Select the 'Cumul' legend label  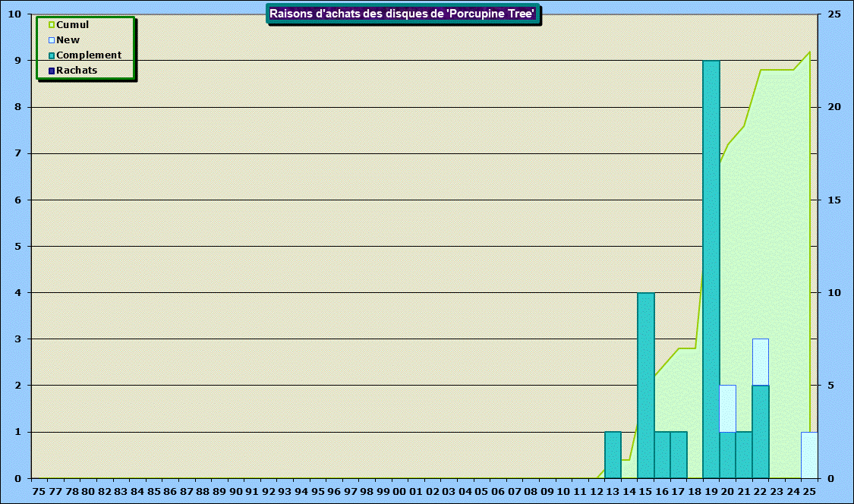(73, 25)
